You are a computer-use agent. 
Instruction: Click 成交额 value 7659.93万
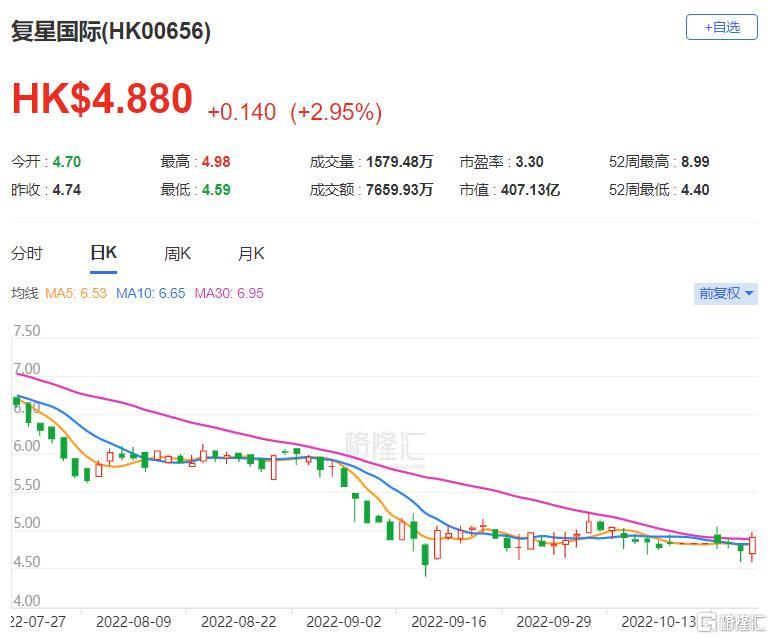(399, 190)
